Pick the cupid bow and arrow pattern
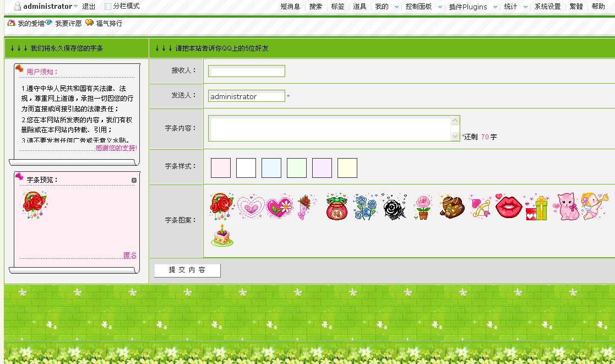 (x=480, y=207)
